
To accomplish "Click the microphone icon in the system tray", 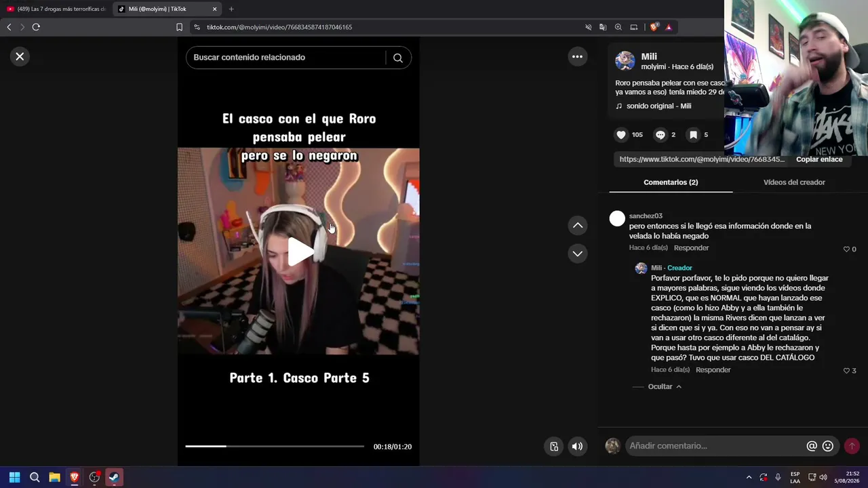I will point(778,477).
